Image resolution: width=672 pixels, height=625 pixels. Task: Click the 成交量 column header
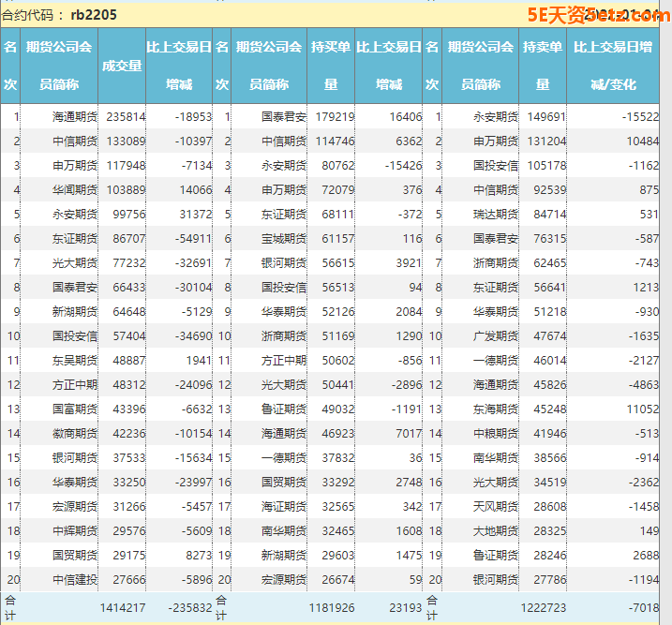(x=122, y=65)
